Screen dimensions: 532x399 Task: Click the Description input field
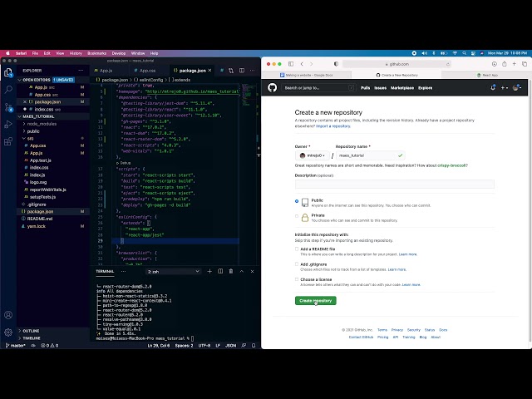(x=395, y=185)
